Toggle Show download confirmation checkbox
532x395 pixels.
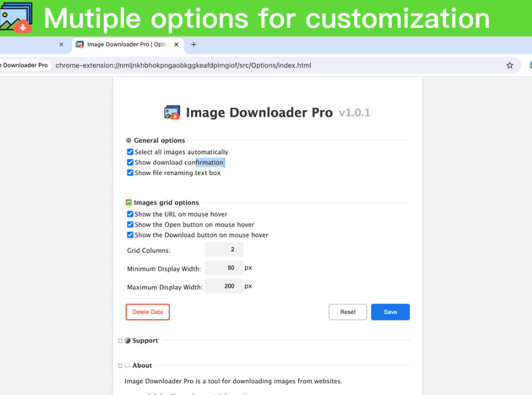tap(130, 163)
